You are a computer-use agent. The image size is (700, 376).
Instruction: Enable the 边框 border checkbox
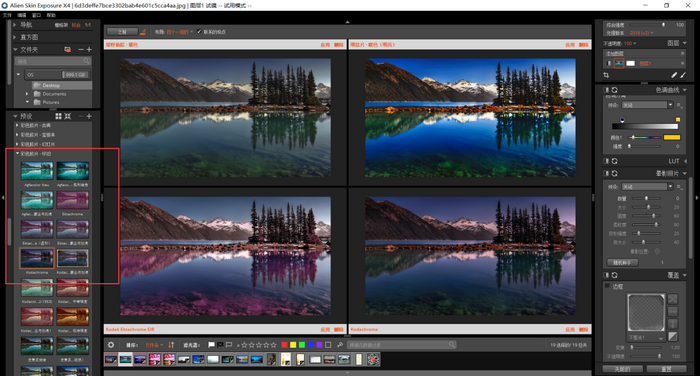point(607,286)
